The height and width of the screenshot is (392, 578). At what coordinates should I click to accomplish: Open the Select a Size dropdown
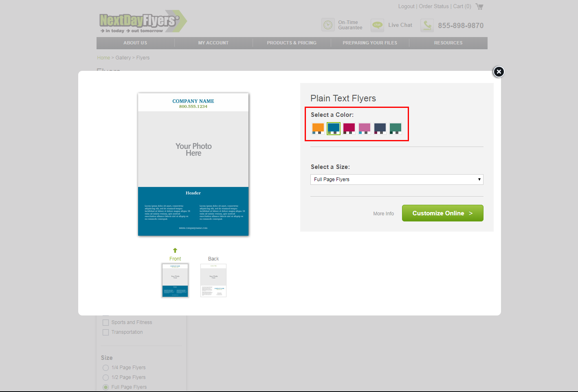[397, 180]
